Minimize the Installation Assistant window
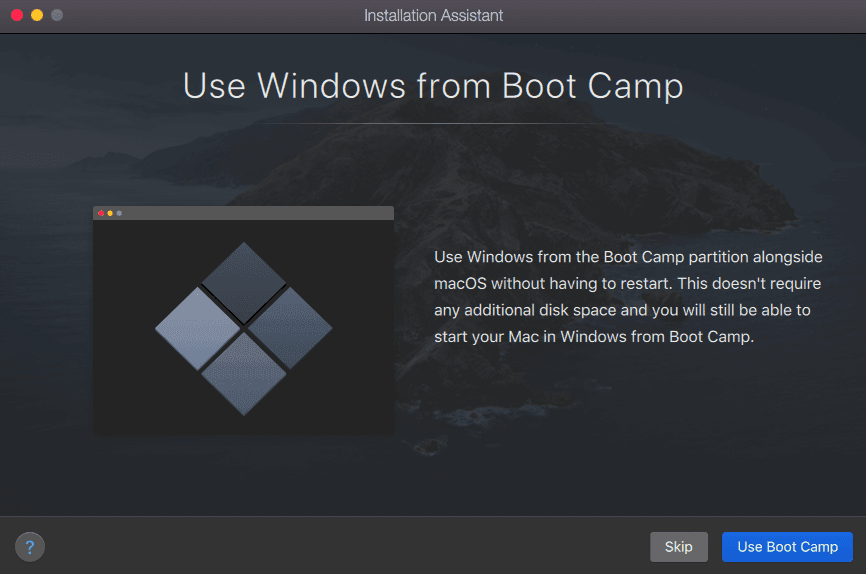The image size is (866, 574). 37,15
